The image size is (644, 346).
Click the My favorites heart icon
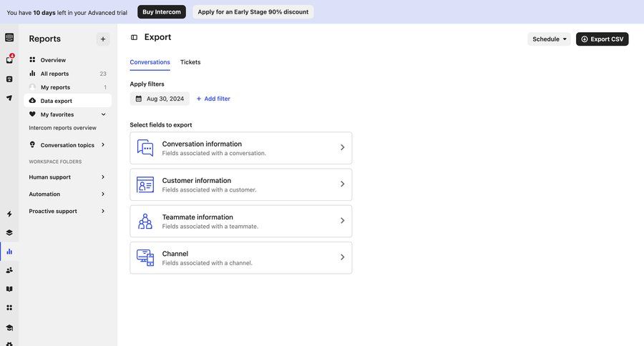click(32, 114)
